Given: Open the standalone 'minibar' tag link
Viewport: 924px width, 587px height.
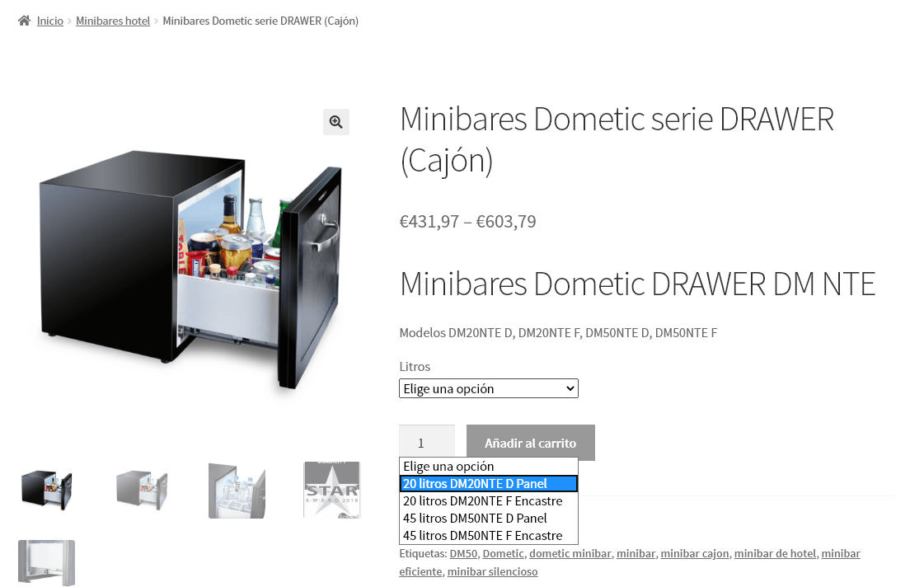Looking at the screenshot, I should point(636,554).
